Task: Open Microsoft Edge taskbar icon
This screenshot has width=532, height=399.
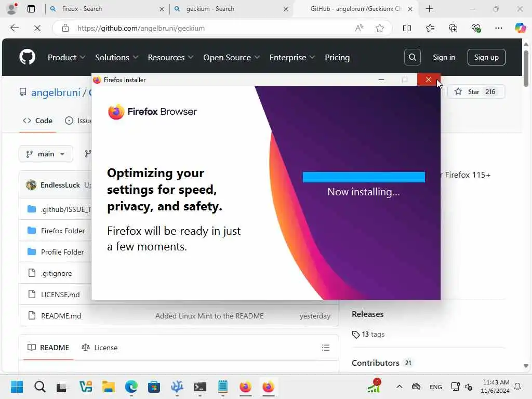Action: [x=131, y=387]
